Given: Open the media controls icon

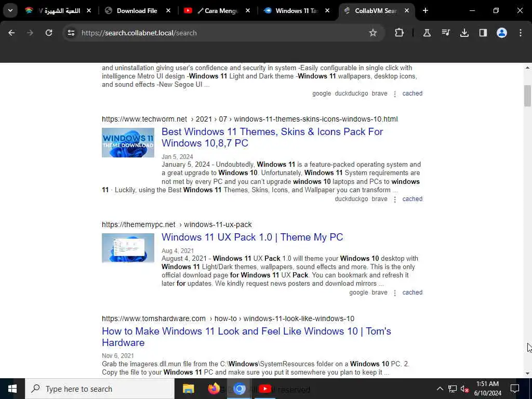Looking at the screenshot, I should pos(445,33).
